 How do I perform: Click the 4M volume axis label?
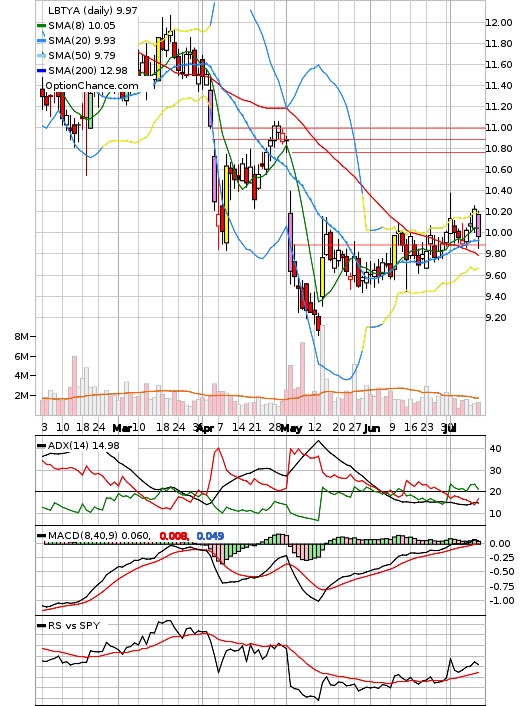(22, 376)
